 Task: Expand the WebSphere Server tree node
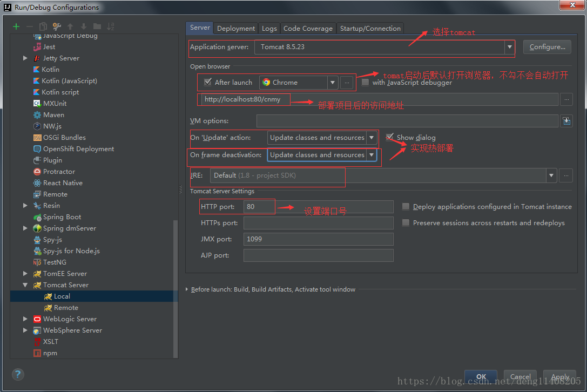pos(25,330)
